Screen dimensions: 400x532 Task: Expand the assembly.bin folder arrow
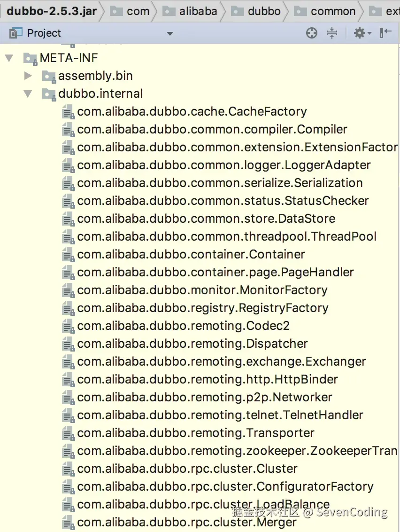coord(28,76)
